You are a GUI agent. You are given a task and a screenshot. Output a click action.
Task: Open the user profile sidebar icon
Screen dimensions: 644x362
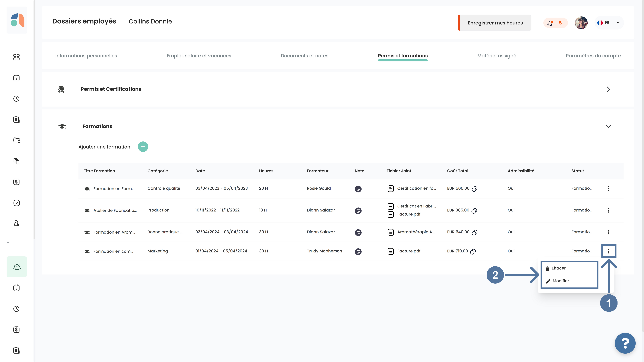click(x=17, y=223)
